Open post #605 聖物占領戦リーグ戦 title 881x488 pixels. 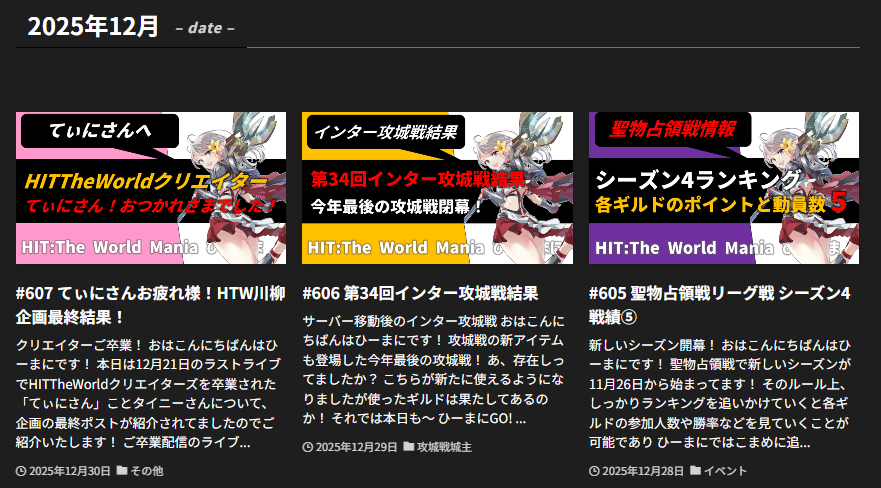720,305
